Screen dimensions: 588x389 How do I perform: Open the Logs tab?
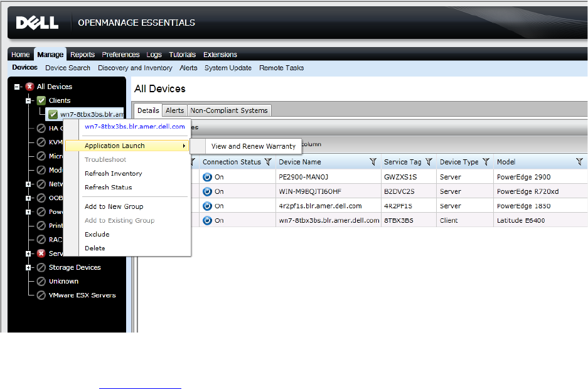154,55
